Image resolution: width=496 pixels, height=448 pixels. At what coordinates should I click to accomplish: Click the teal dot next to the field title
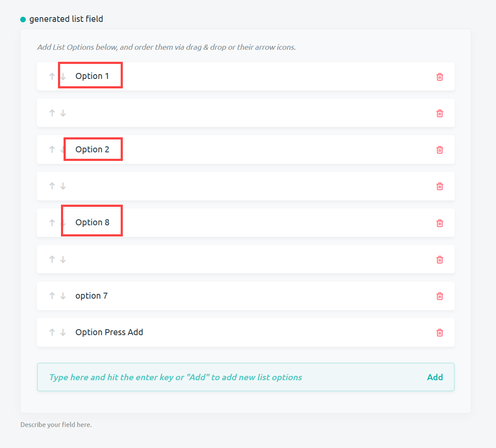[x=22, y=19]
